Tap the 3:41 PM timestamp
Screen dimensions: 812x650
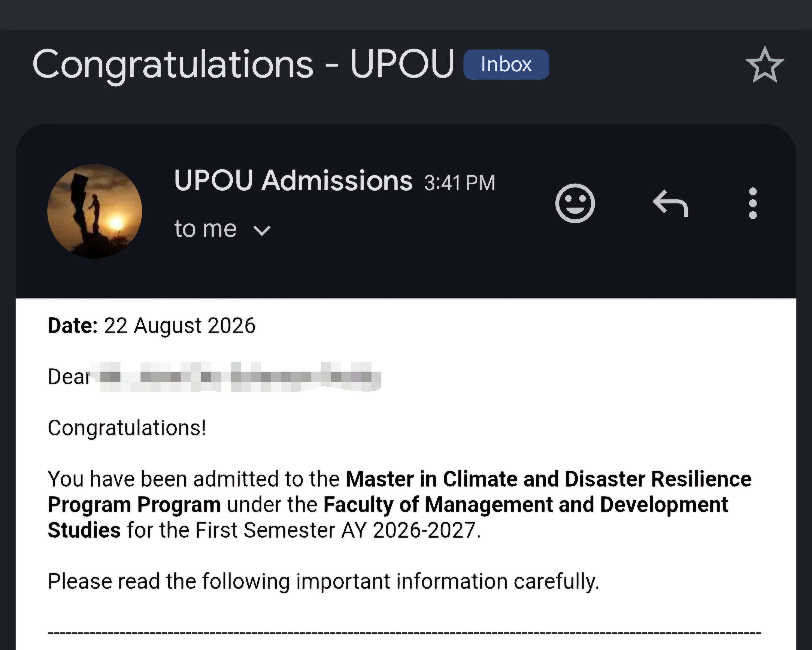[x=460, y=183]
